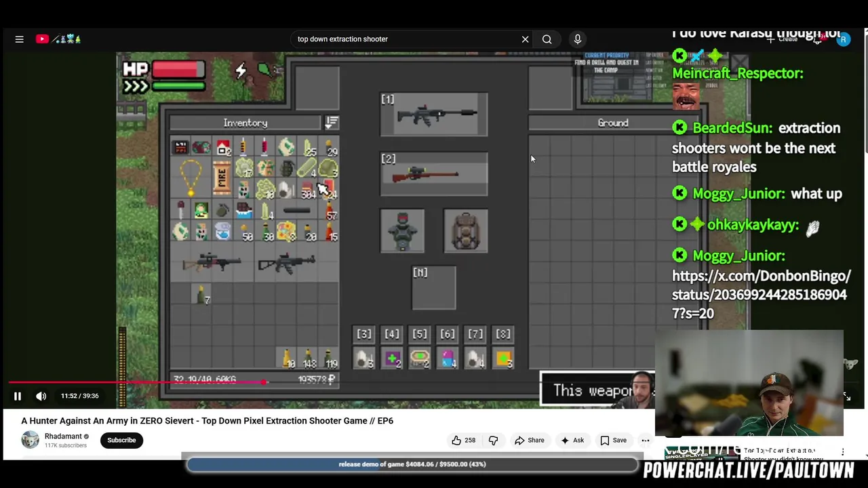Select the green helmet item with count 3
Screen dimensions: 868x488
(330, 168)
